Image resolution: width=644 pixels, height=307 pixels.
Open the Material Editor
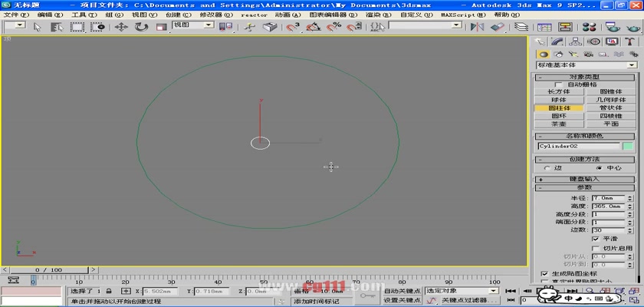[589, 27]
